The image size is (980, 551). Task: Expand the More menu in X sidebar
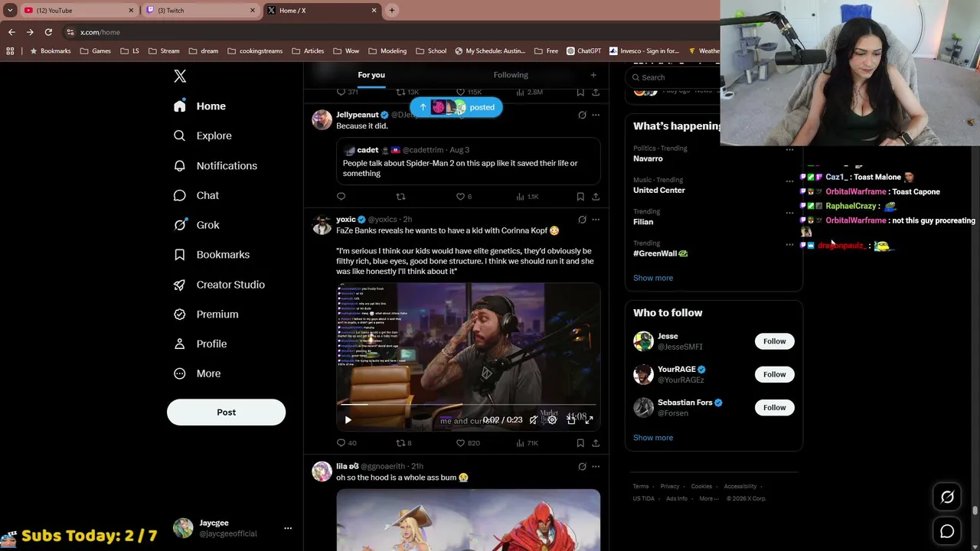tap(197, 373)
